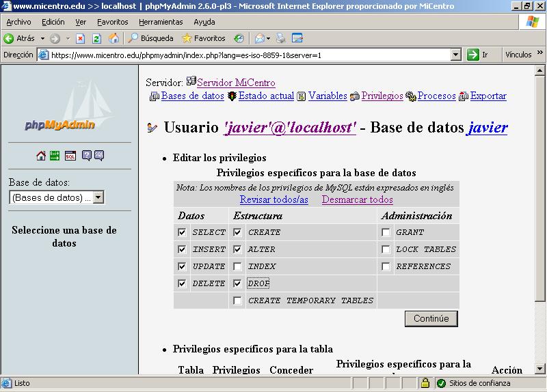
Task: Enable the REFERENCES privilege
Action: (x=386, y=266)
